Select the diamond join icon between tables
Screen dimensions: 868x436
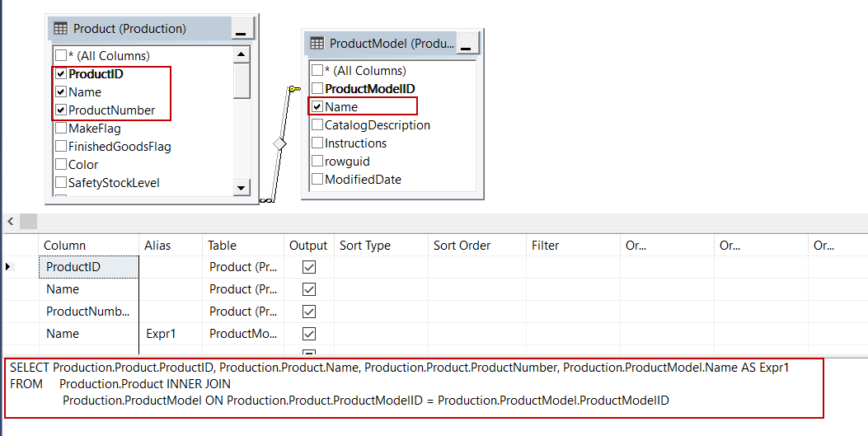279,143
